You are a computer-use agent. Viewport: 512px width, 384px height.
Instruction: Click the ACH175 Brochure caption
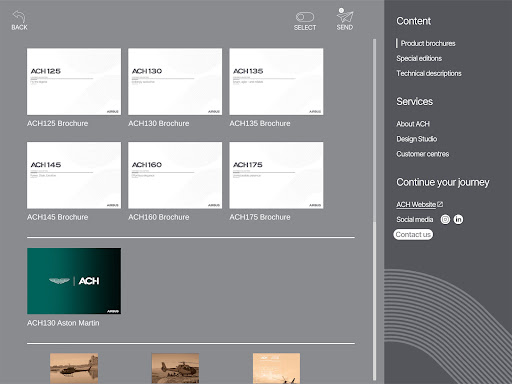(260, 217)
